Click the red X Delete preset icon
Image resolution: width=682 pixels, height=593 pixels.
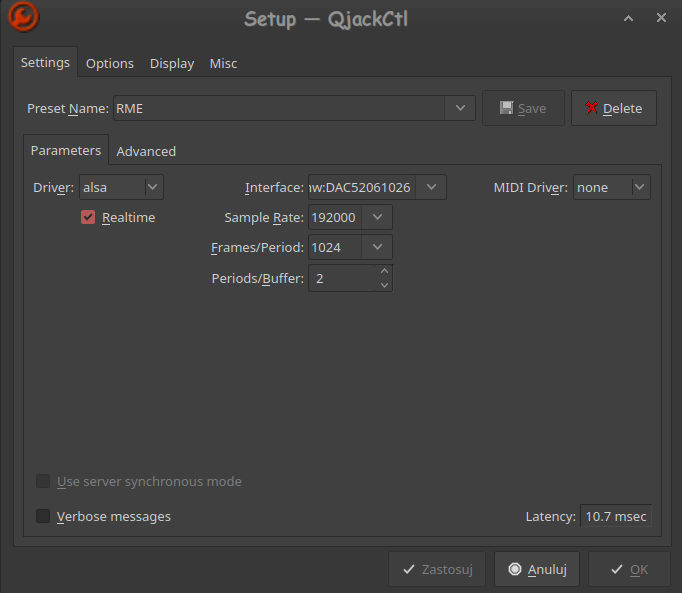click(592, 108)
